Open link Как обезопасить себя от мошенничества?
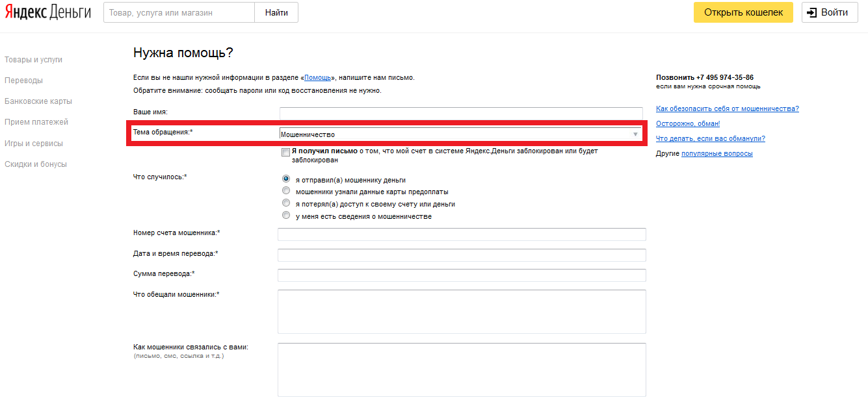The height and width of the screenshot is (402, 868). point(728,108)
